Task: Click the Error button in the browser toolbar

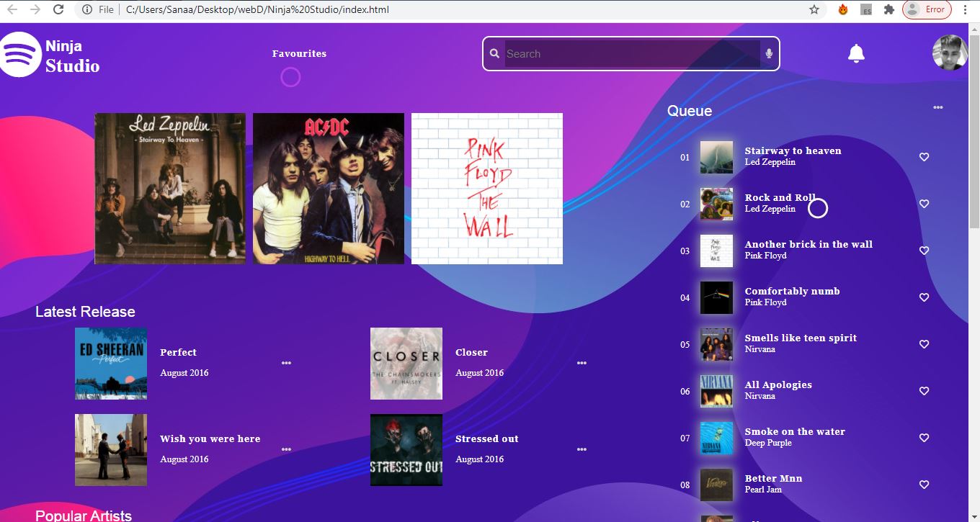Action: point(927,10)
